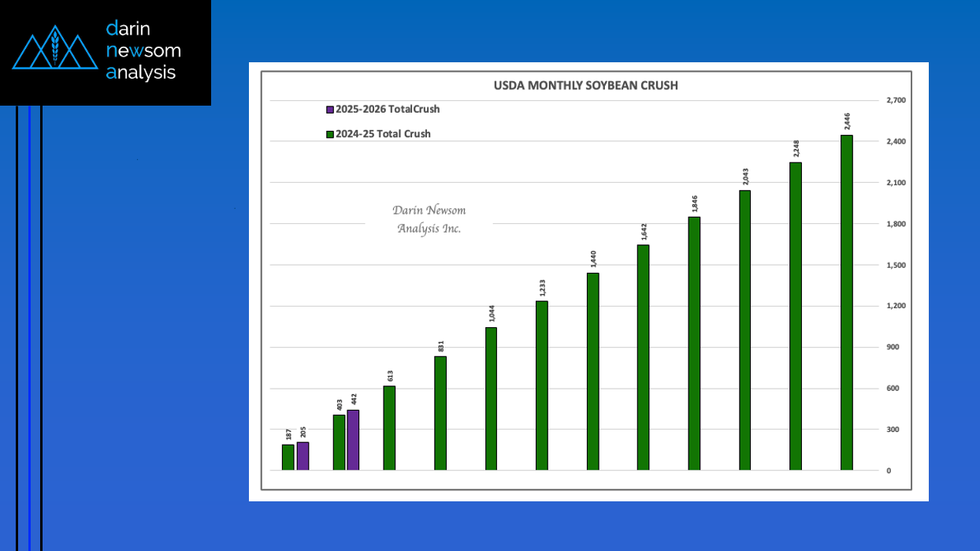The width and height of the screenshot is (980, 551).
Task: Click the green 2024-25 Total Crush legend swatch
Action: (330, 135)
